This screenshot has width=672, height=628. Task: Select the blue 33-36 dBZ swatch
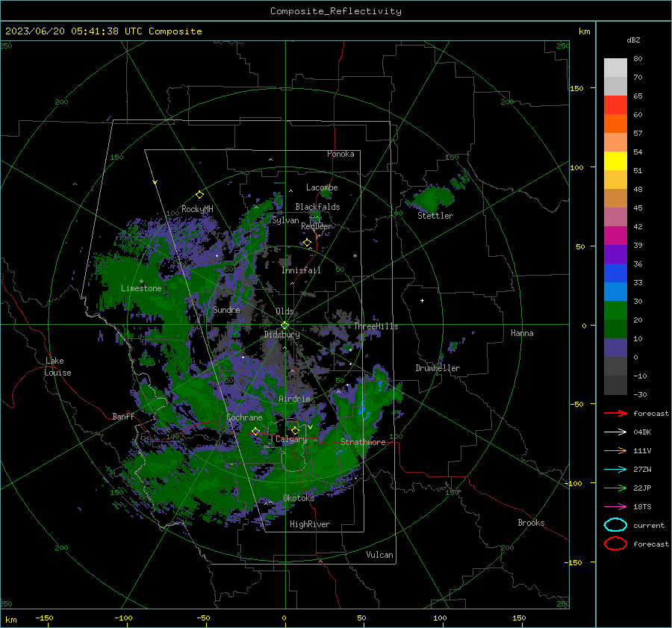tap(615, 273)
